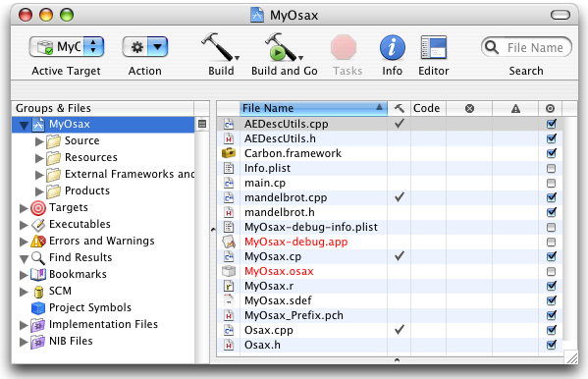The width and height of the screenshot is (588, 379).
Task: Open the Action gear dropdown
Action: coord(144,47)
